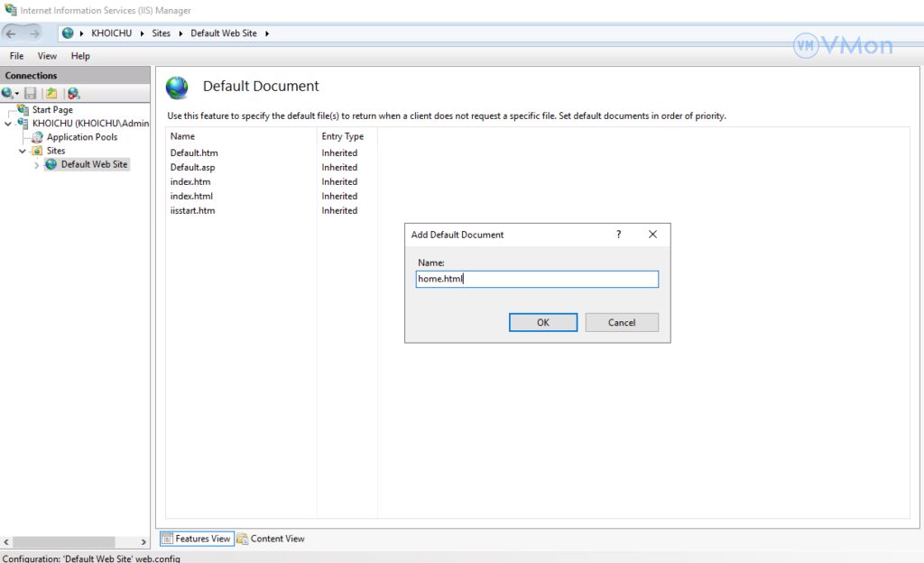This screenshot has height=563, width=924.
Task: Select the iisstart.htm entry in list
Action: tap(193, 210)
